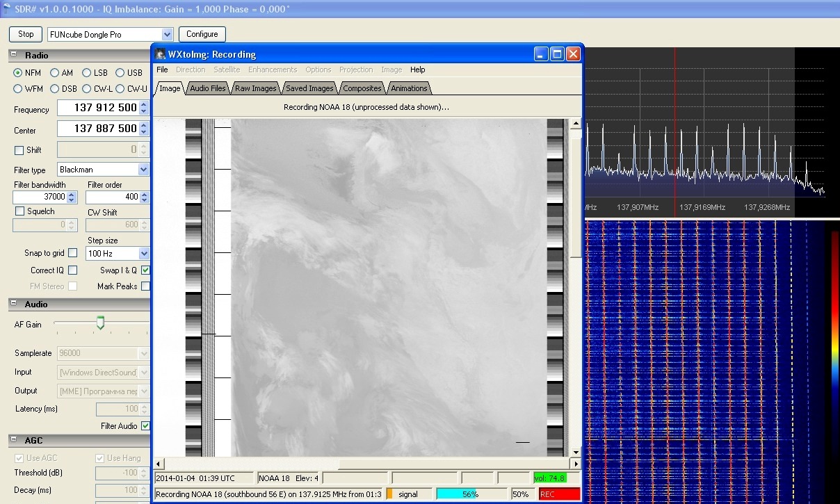Select WFM mode
840x504 pixels.
click(x=18, y=88)
